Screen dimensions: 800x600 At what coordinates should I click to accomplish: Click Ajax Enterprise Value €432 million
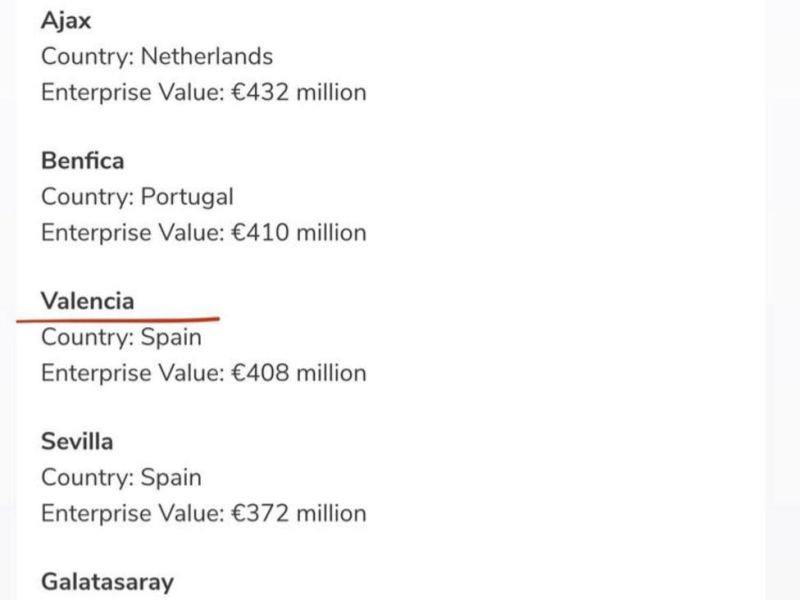(204, 93)
